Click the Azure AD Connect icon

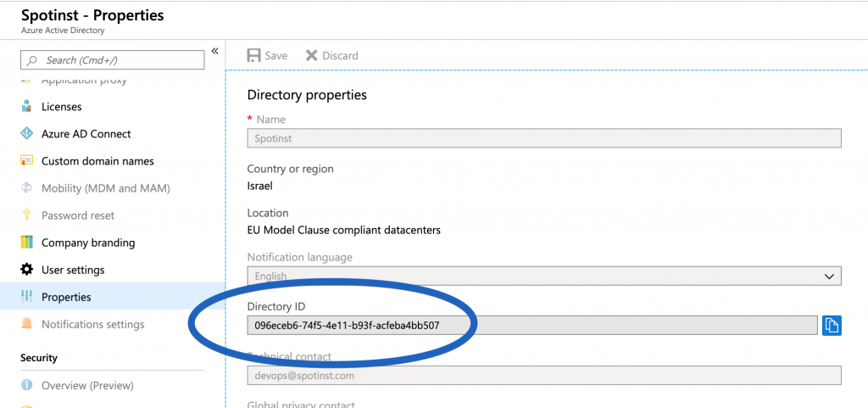26,134
